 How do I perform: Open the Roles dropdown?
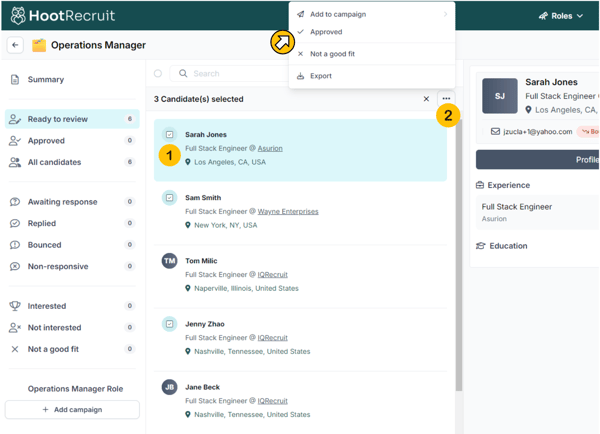click(561, 16)
